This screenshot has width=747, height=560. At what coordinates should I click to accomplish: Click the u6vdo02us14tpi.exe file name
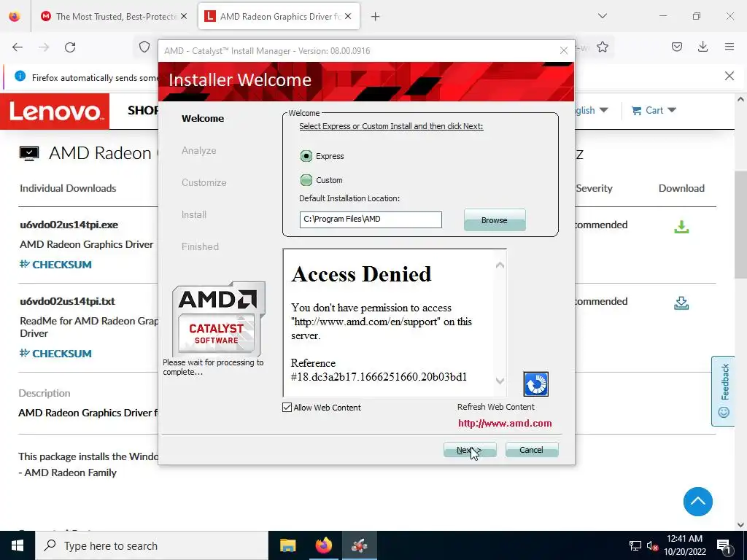click(x=69, y=225)
